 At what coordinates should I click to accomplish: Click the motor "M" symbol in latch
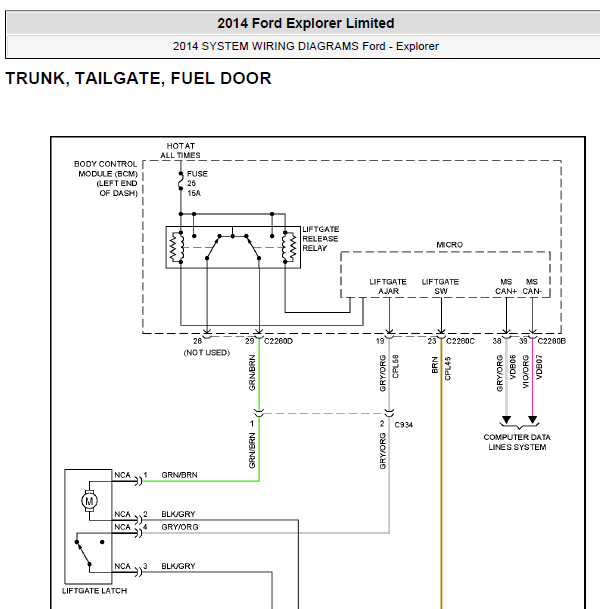click(89, 501)
